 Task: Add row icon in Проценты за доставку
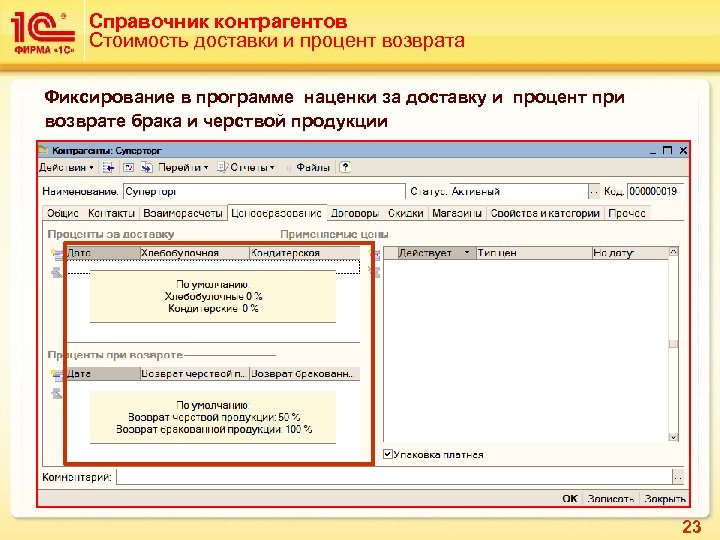(57, 254)
